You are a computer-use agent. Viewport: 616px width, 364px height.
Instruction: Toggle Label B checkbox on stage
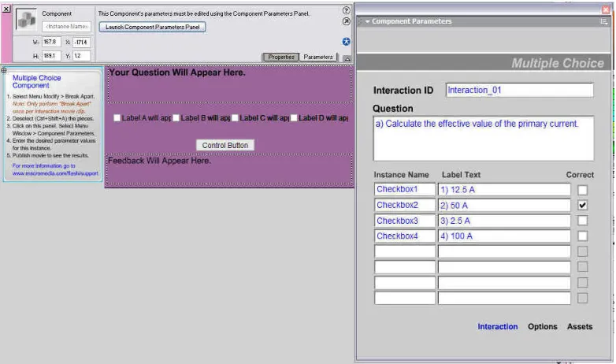pos(176,118)
